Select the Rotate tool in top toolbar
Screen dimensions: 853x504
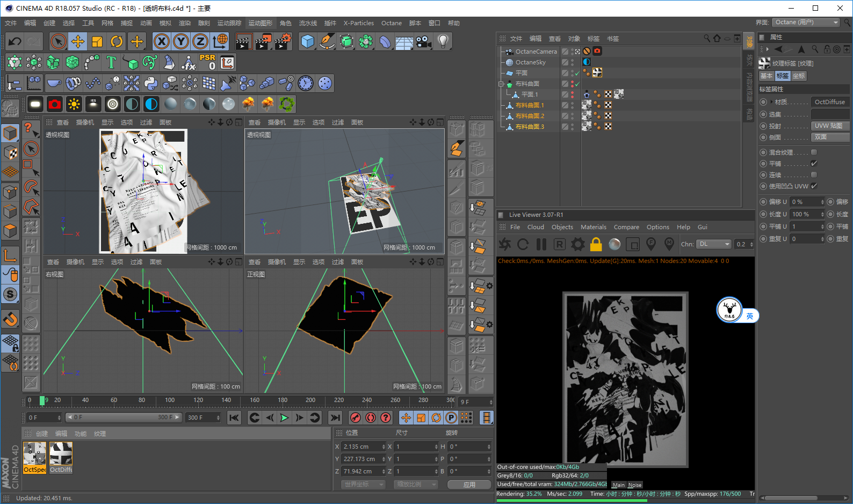point(117,41)
